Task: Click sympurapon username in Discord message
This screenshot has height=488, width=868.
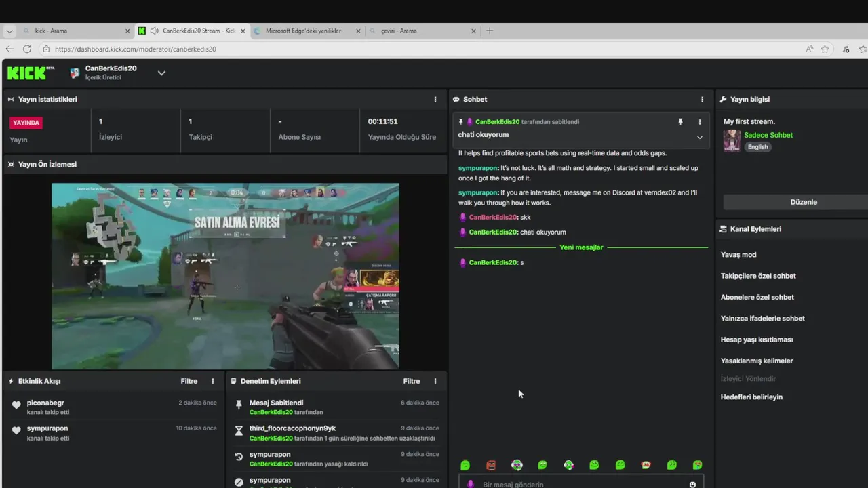Action: coord(478,192)
